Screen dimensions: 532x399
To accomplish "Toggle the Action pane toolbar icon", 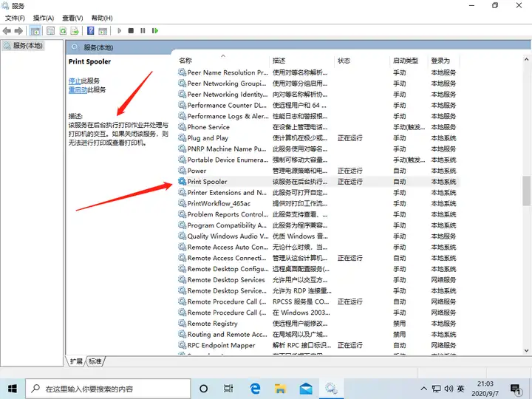I will [x=103, y=31].
